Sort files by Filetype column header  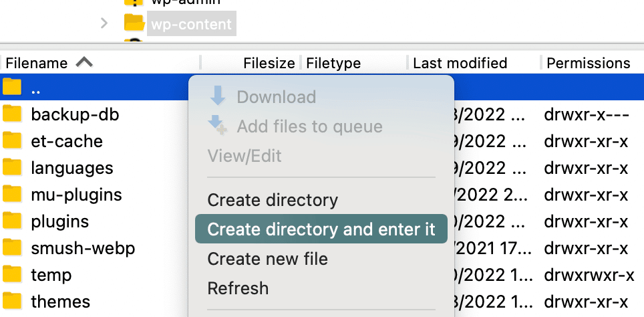coord(333,64)
